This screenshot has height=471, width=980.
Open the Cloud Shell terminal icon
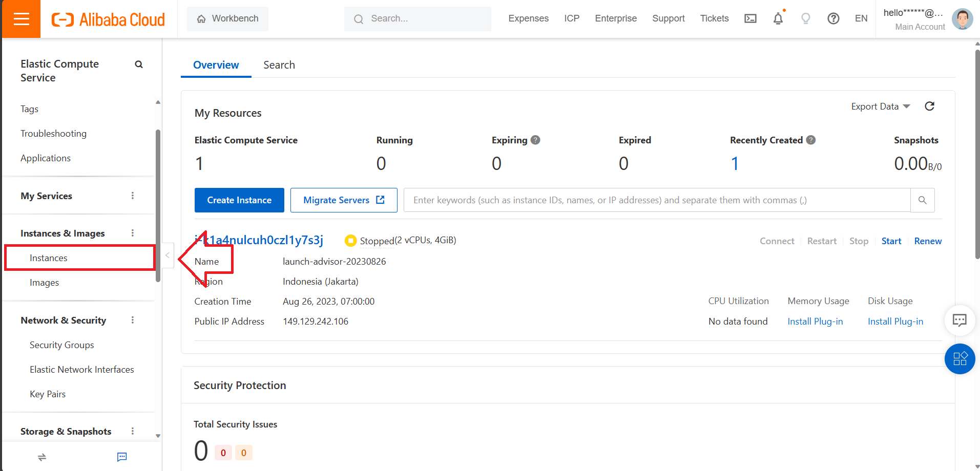[x=750, y=19]
